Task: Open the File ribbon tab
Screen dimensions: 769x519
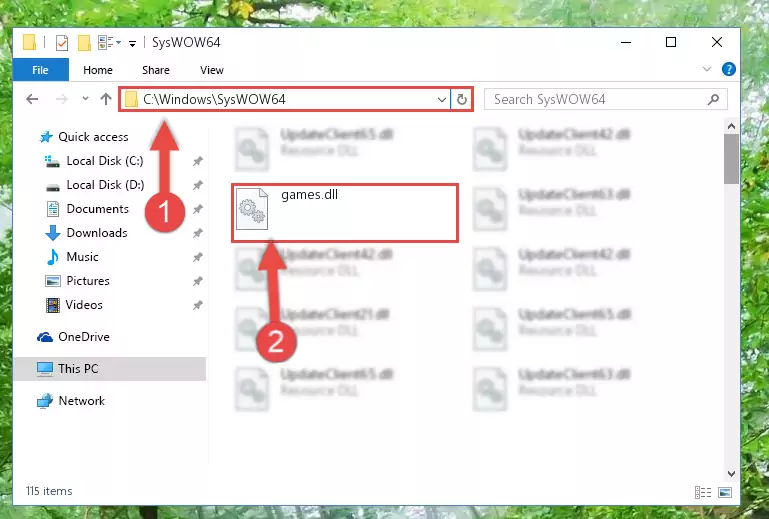Action: [40, 70]
